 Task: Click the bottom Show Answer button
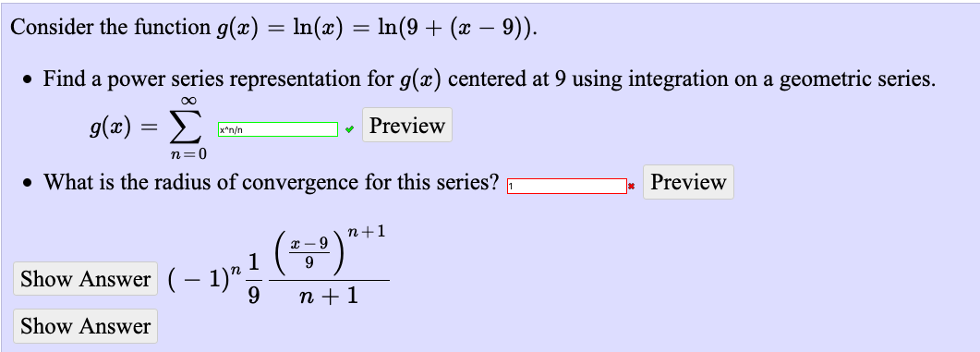(x=86, y=326)
